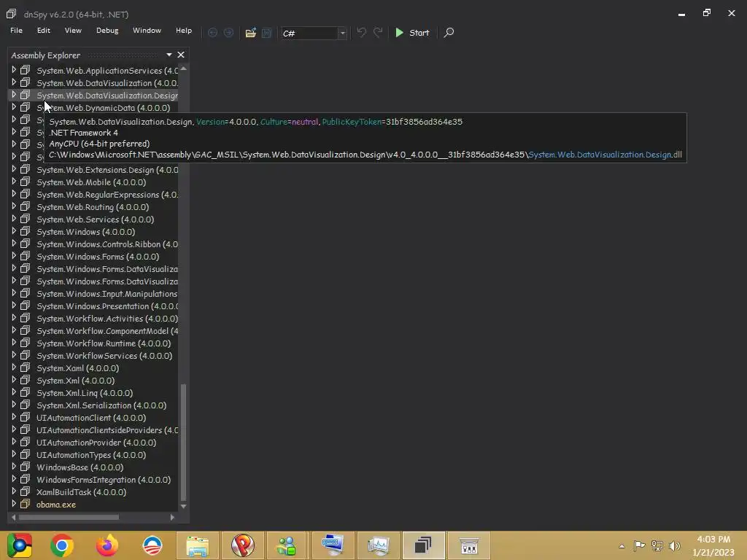
Task: Show hidden tray icons arrow
Action: [622, 546]
